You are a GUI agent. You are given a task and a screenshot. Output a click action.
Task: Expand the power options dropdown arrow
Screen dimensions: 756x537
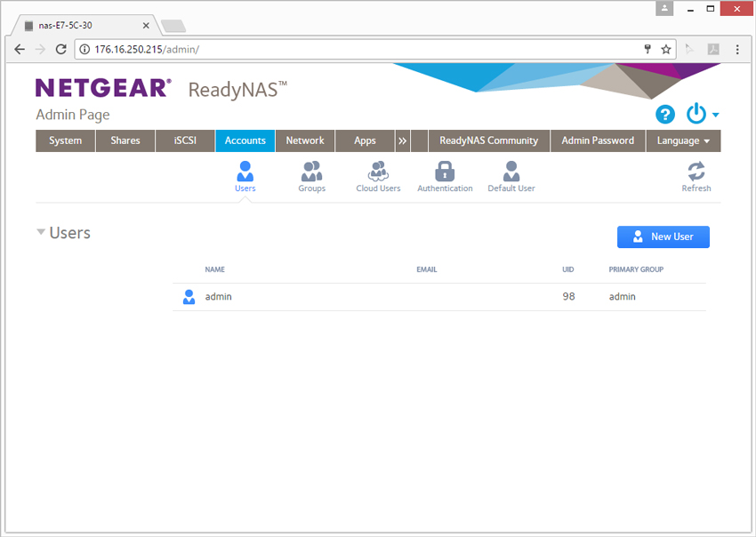point(715,115)
